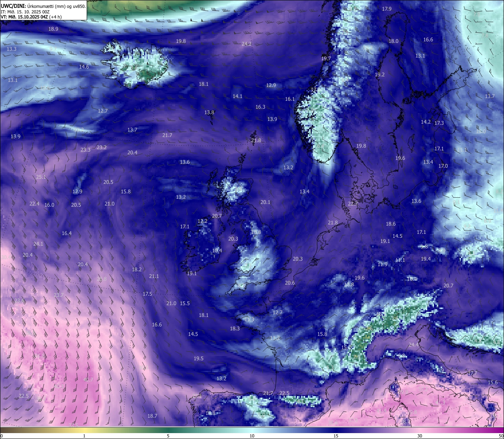Click the 5 tick on the color scale
The height and width of the screenshot is (439, 504).
[x=168, y=436]
